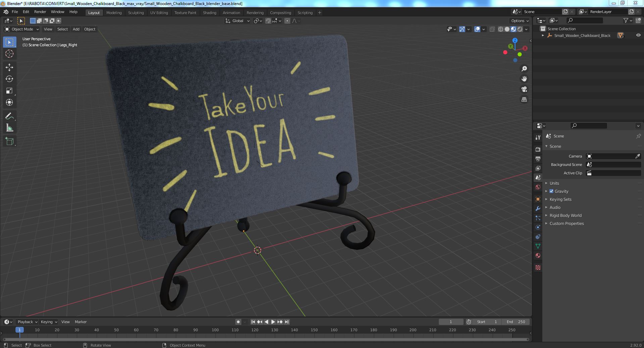Screen dimensions: 644x348
Task: Expand Small_Wooden_Chalkboard_Black collection tree
Action: coord(543,35)
